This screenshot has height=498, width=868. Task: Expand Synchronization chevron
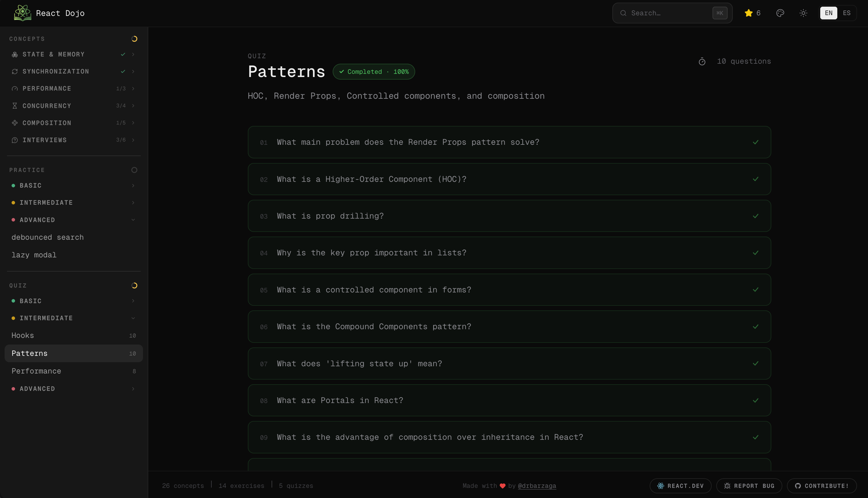[133, 72]
